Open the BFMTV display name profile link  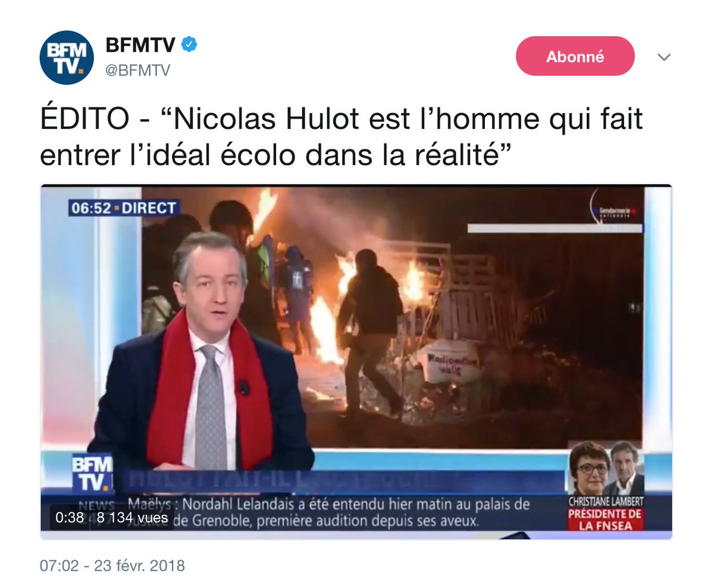140,45
